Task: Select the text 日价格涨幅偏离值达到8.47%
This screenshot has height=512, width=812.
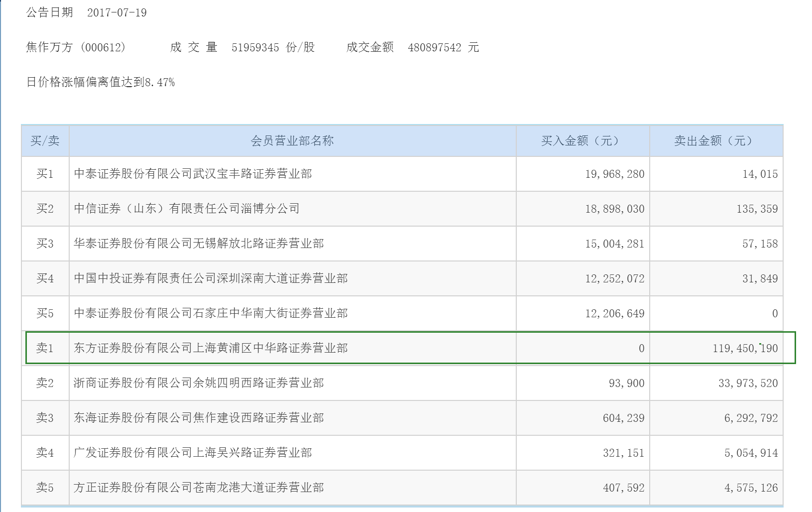Action: [101, 82]
